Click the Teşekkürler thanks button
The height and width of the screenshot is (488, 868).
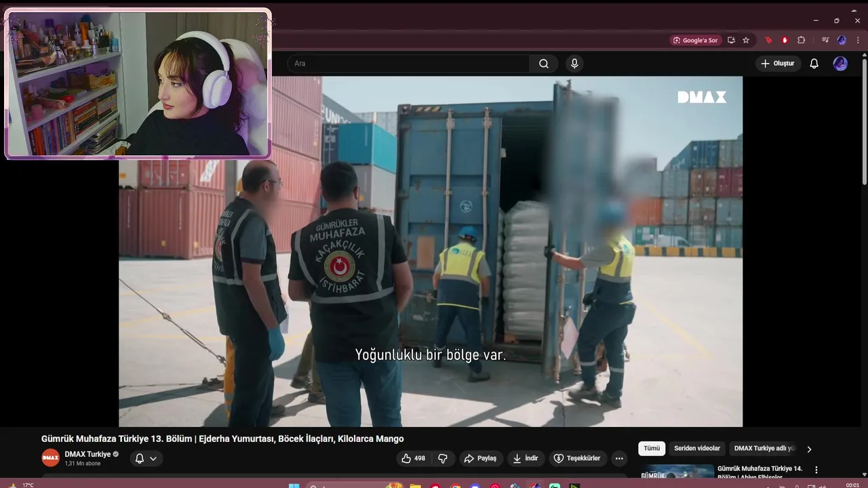577,458
